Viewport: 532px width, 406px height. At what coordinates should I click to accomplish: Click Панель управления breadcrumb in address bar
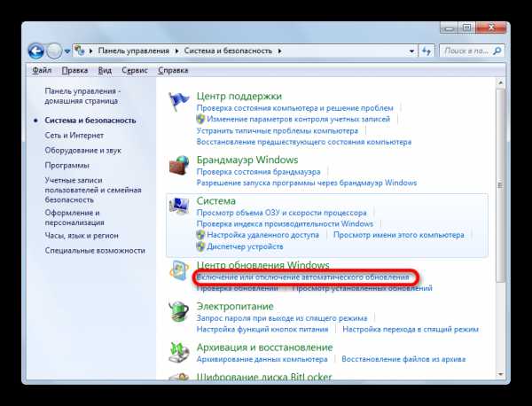coord(134,51)
